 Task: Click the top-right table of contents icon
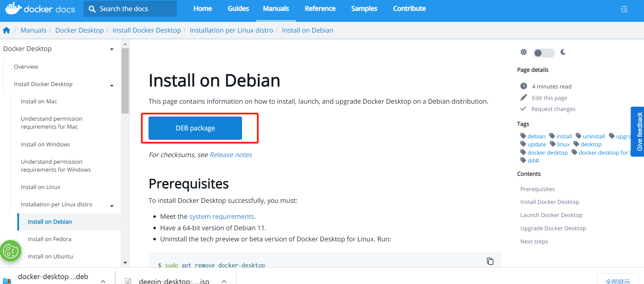(x=624, y=9)
